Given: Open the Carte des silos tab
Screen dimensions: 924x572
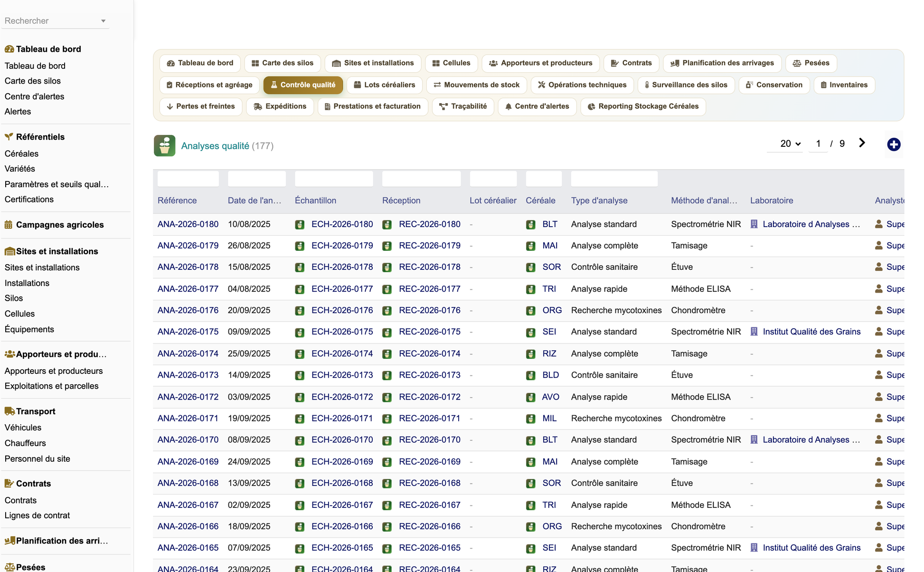Looking at the screenshot, I should pos(283,63).
